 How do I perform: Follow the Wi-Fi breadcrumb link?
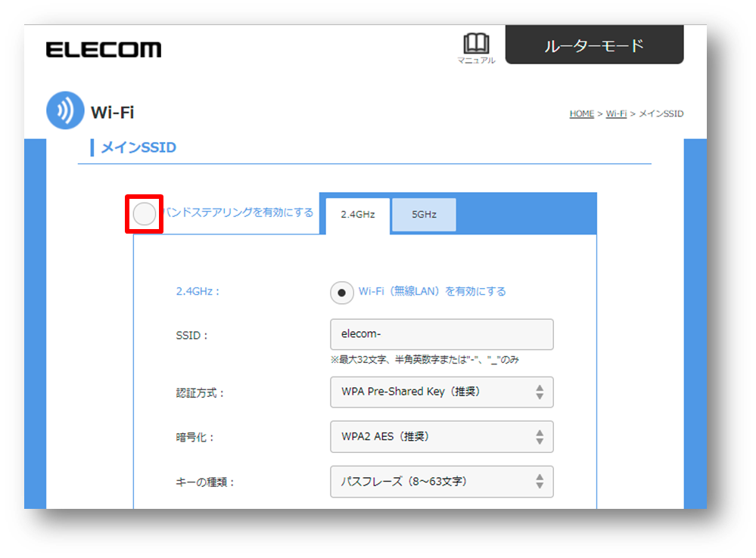coord(616,113)
